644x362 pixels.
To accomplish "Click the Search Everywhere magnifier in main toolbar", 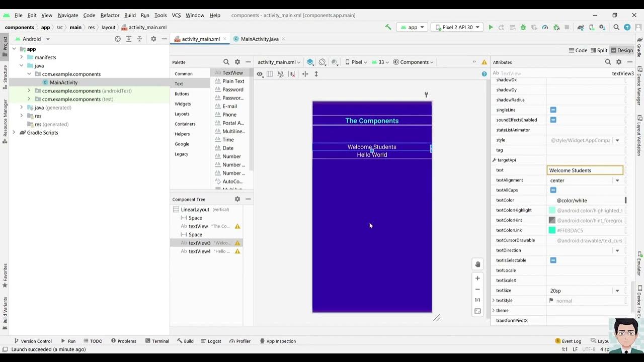I will (x=617, y=27).
